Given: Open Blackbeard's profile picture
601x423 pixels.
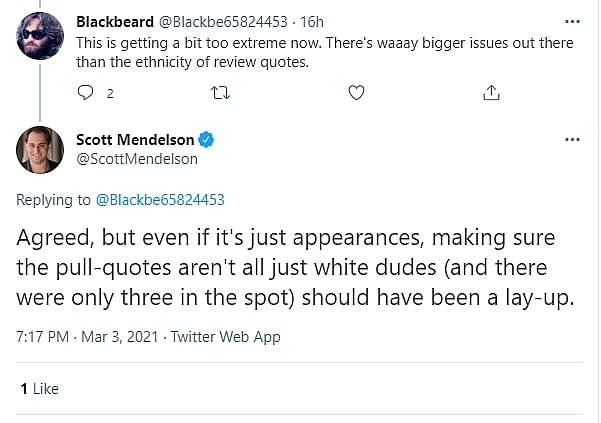Looking at the screenshot, I should 40,38.
